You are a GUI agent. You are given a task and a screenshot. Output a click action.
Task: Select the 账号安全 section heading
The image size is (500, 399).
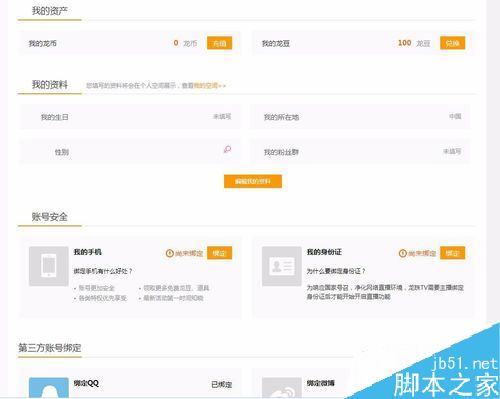pyautogui.click(x=50, y=217)
